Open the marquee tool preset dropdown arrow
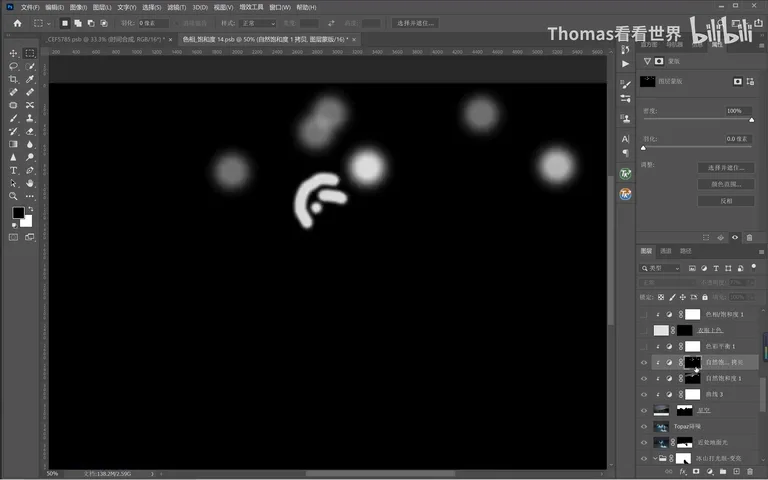768x480 pixels. click(48, 24)
